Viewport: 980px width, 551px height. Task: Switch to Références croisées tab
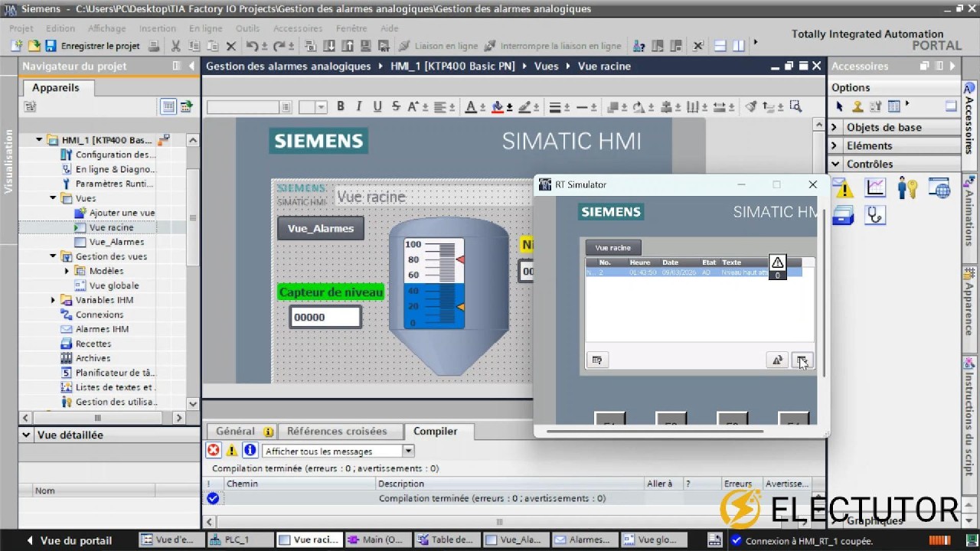[x=337, y=431]
